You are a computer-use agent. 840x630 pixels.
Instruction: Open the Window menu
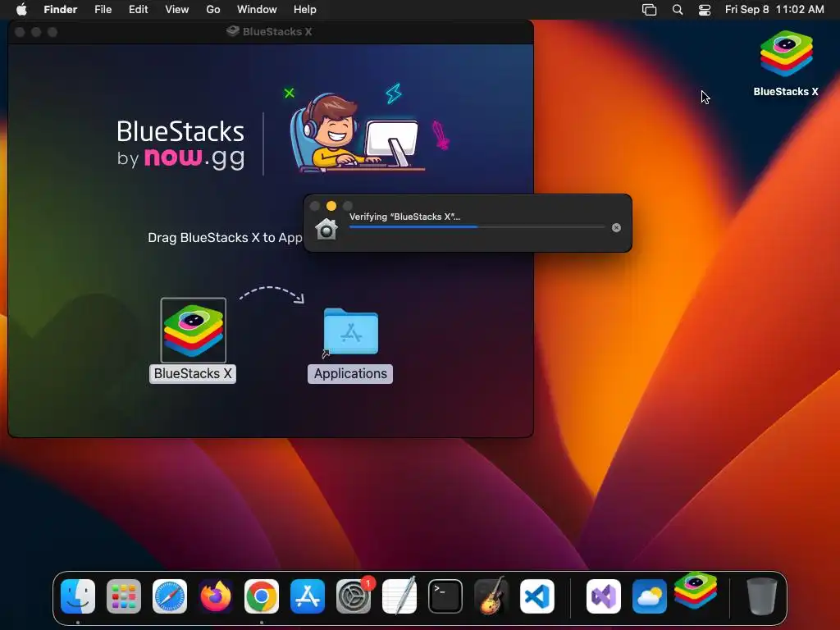coord(257,9)
